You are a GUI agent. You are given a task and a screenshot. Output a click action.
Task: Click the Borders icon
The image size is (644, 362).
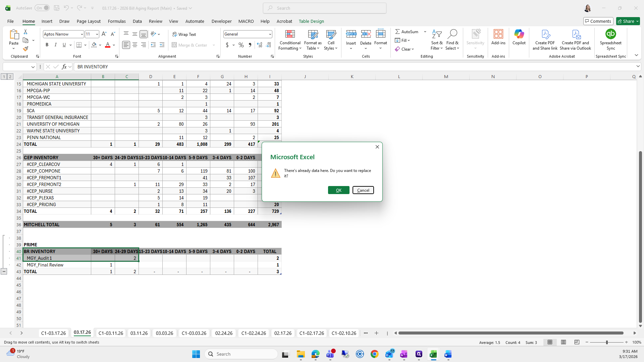coord(79,45)
